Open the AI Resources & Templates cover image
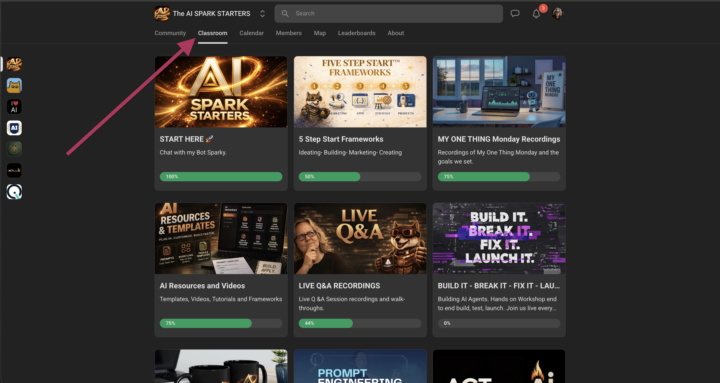 pyautogui.click(x=221, y=239)
